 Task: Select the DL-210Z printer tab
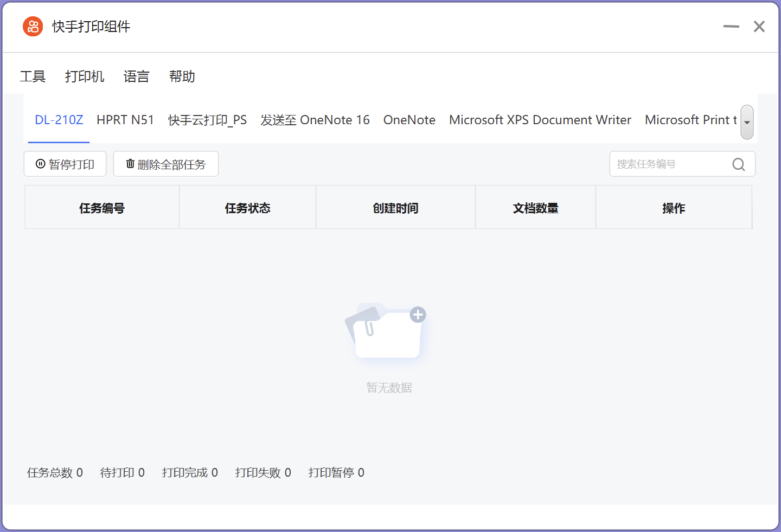59,120
